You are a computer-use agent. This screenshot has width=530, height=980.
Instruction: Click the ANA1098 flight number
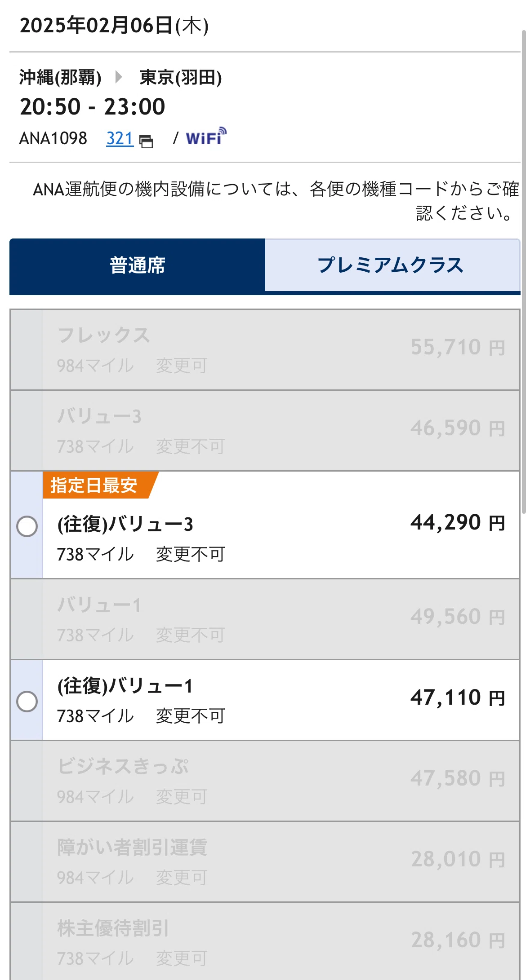[53, 138]
